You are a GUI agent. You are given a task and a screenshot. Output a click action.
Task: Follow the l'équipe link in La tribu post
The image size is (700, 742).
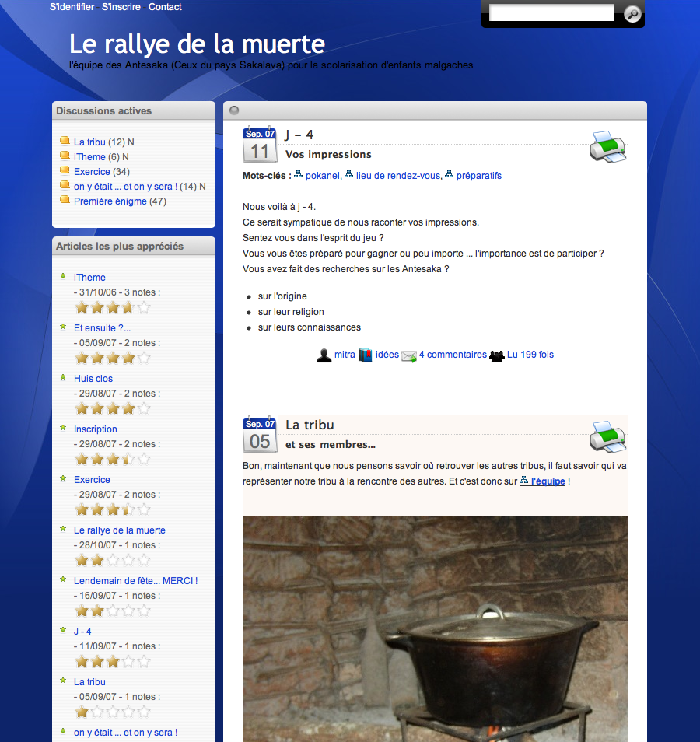[x=548, y=481]
